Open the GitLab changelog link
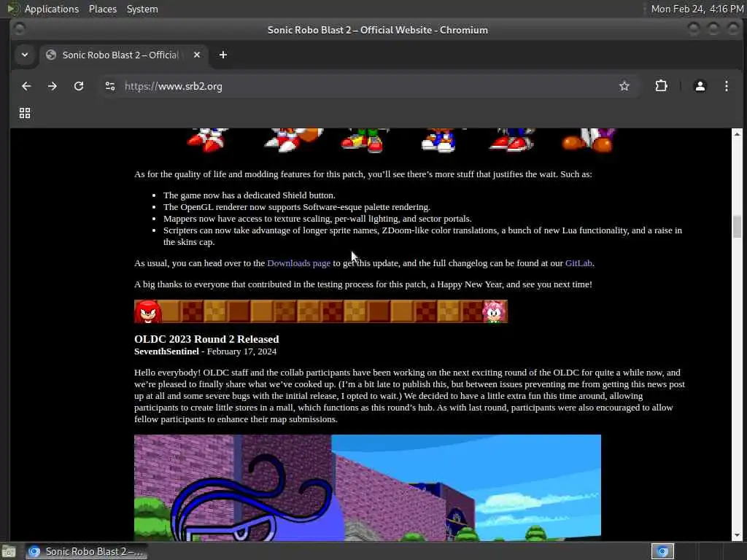 pyautogui.click(x=578, y=262)
